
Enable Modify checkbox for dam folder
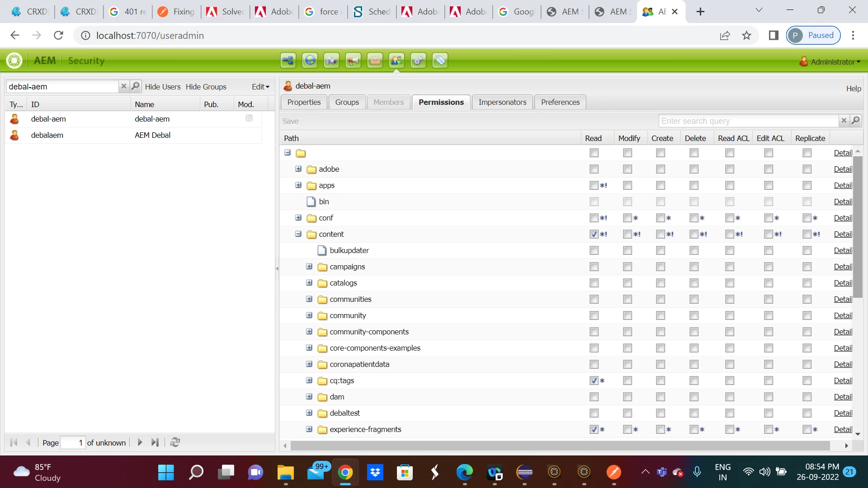click(627, 397)
